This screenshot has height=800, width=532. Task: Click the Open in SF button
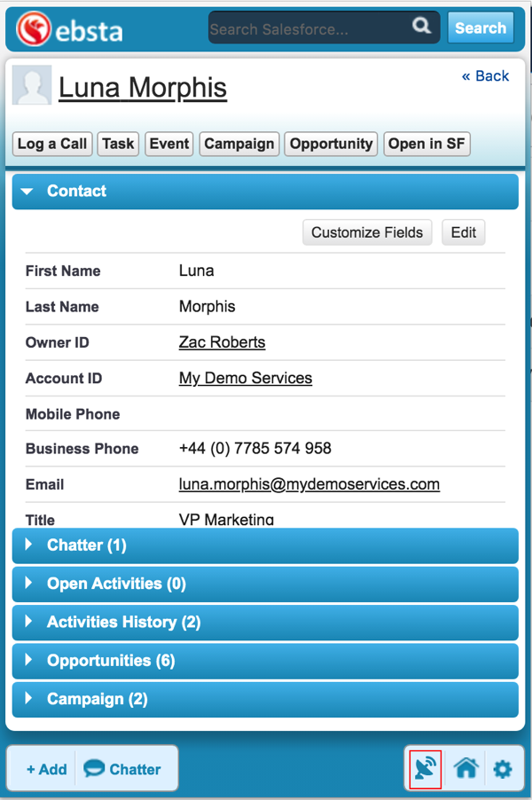[x=426, y=144]
